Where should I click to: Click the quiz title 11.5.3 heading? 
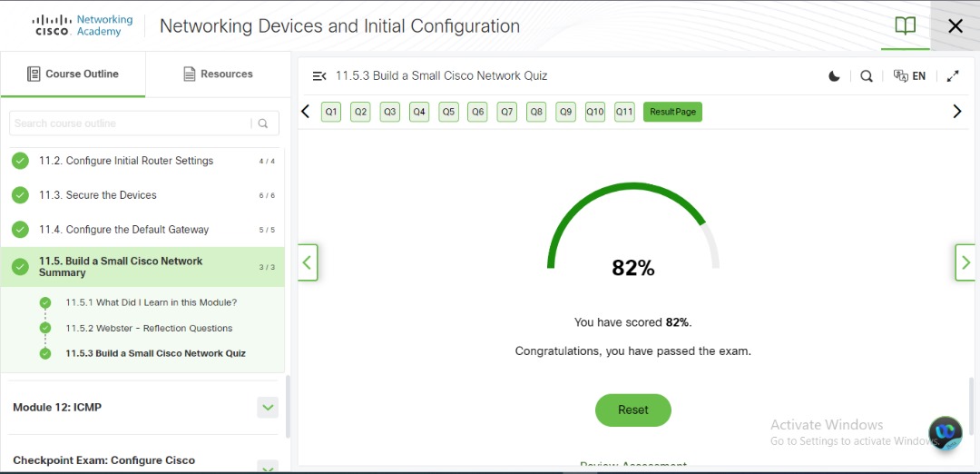[x=441, y=76]
